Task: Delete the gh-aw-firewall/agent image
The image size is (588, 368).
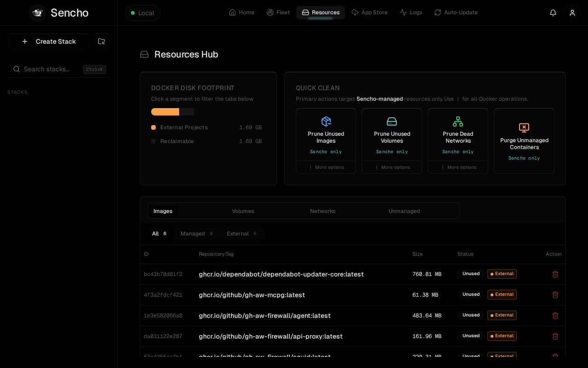Action: tap(555, 316)
